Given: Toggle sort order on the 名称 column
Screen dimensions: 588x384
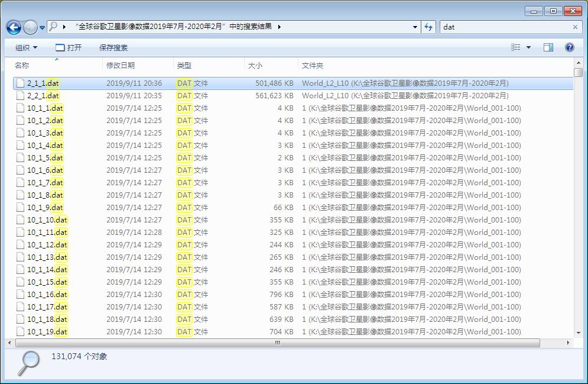Looking at the screenshot, I should click(x=24, y=66).
